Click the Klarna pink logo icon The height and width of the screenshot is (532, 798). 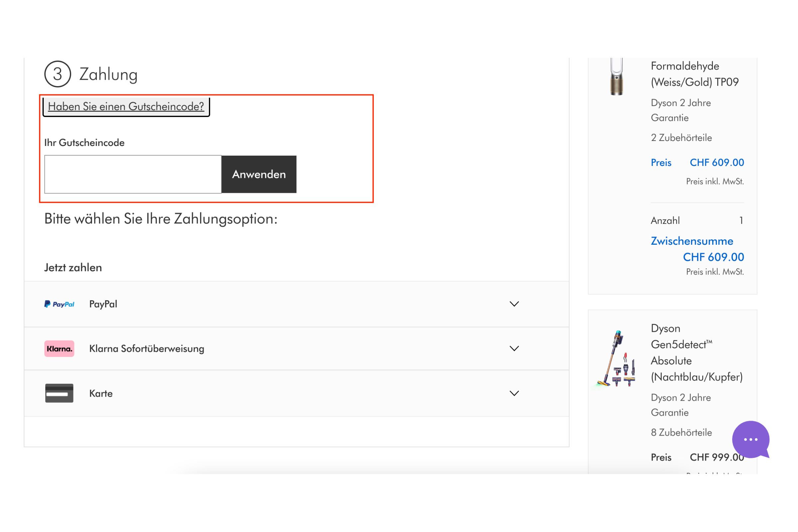[x=60, y=348]
